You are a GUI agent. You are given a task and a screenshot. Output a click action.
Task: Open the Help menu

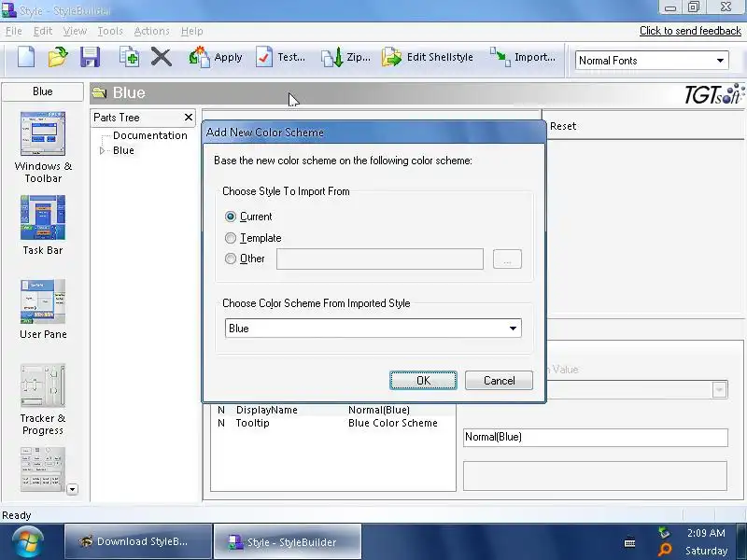(191, 31)
